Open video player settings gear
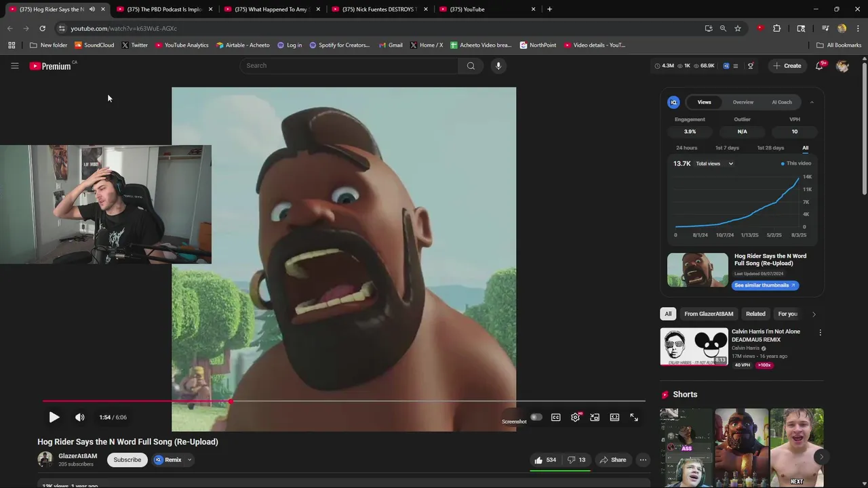868x488 pixels. pyautogui.click(x=575, y=418)
